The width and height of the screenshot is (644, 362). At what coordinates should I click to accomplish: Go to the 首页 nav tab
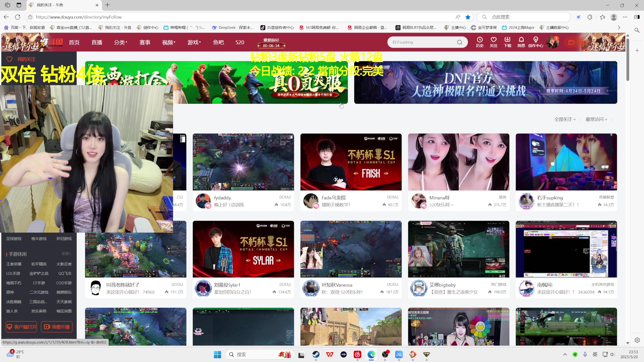[x=74, y=42]
